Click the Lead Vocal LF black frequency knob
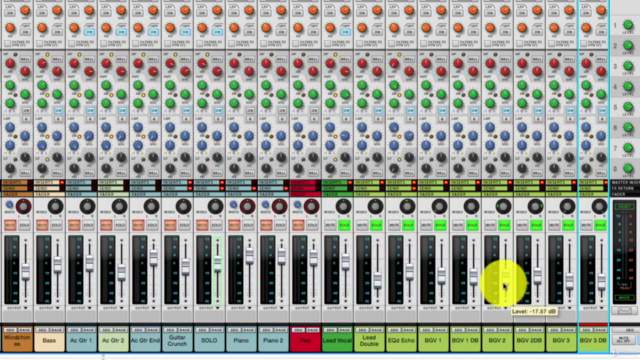This screenshot has width=640, height=360. [x=345, y=157]
